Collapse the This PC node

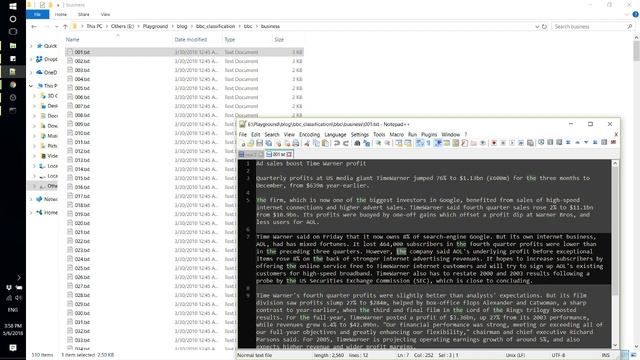[31, 86]
